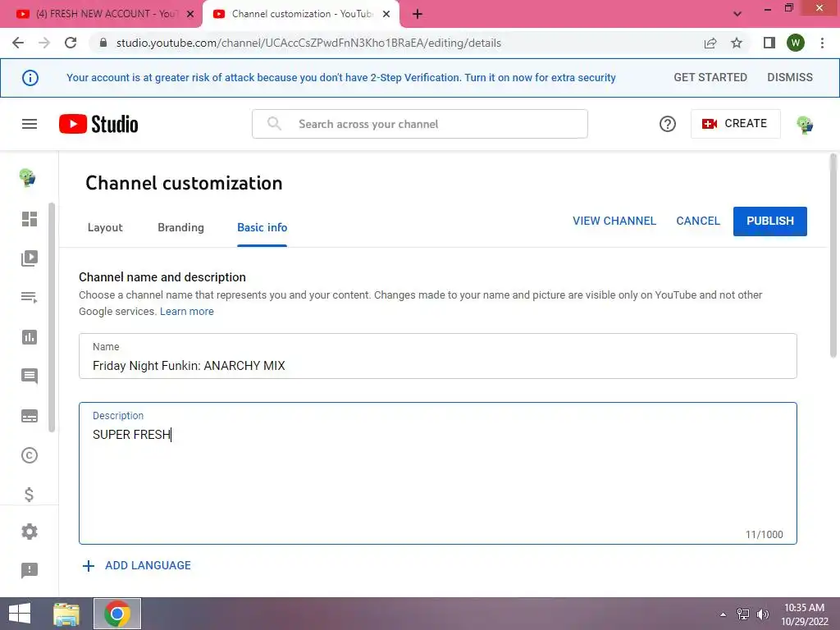Open the account avatar in Studio header
This screenshot has width=840, height=630.
pyautogui.click(x=804, y=125)
